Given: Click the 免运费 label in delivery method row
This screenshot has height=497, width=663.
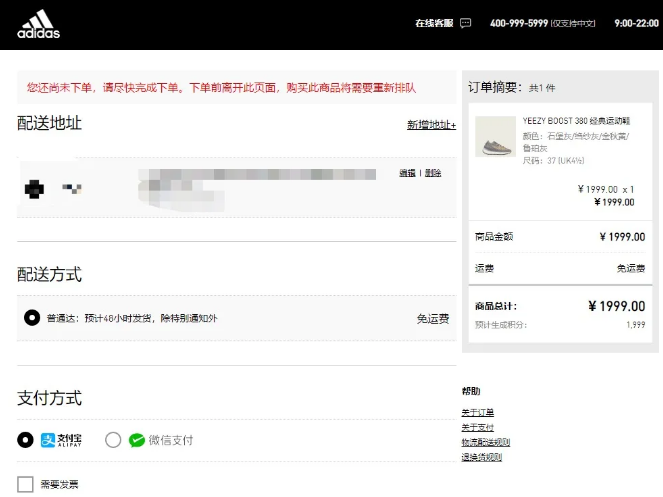Looking at the screenshot, I should tap(433, 319).
